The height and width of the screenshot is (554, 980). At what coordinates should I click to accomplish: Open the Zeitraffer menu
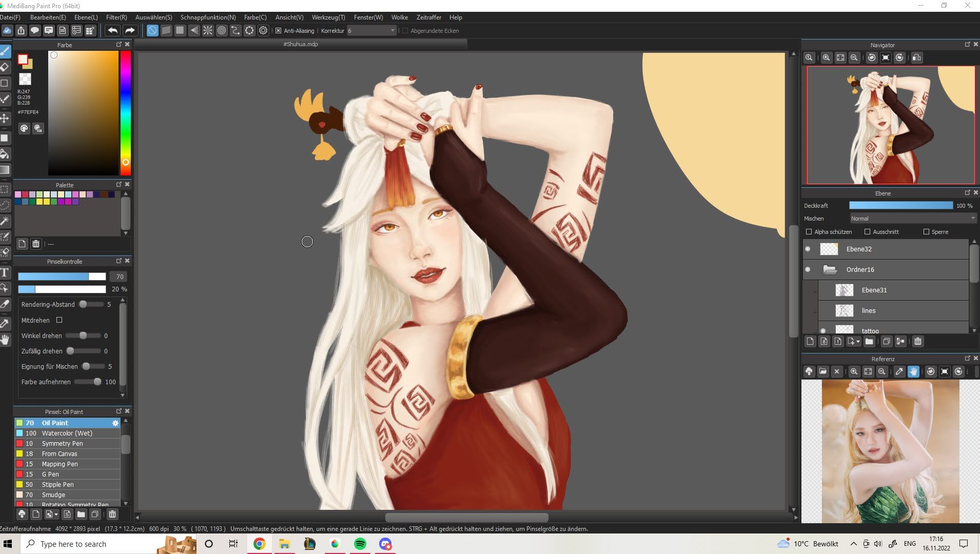coord(428,17)
